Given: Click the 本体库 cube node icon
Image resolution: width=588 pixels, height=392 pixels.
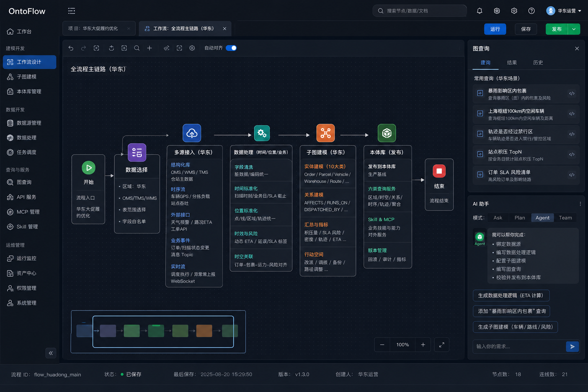Looking at the screenshot, I should [x=387, y=133].
